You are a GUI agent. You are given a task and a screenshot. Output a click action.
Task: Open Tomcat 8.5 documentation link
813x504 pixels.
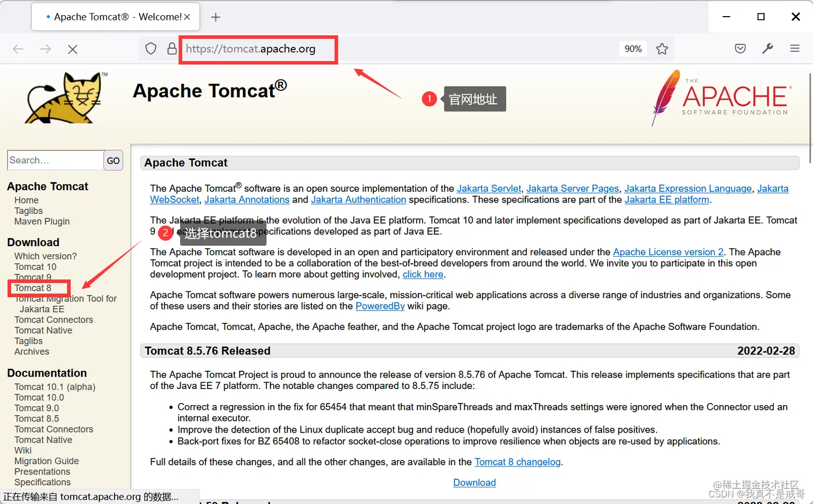[37, 419]
